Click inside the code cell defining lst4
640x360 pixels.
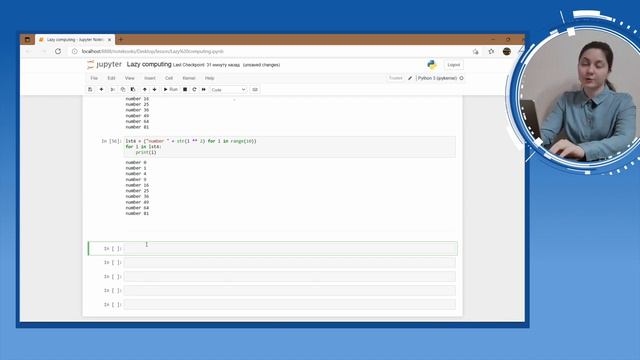pos(290,147)
